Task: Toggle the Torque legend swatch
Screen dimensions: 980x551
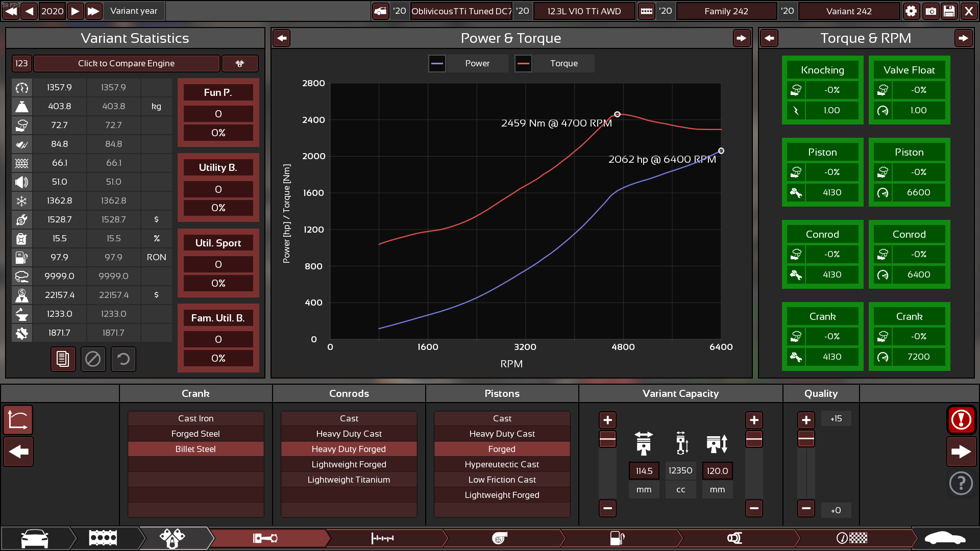Action: (x=523, y=63)
